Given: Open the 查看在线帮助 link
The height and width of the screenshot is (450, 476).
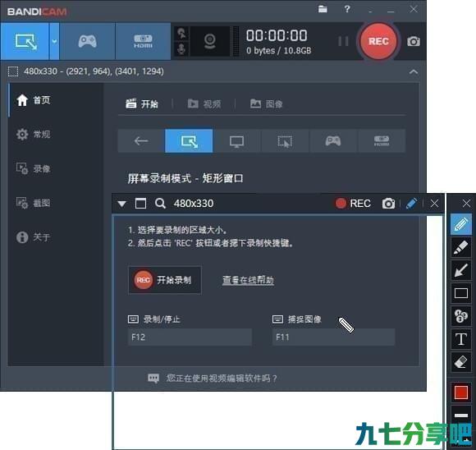Looking at the screenshot, I should tap(248, 280).
